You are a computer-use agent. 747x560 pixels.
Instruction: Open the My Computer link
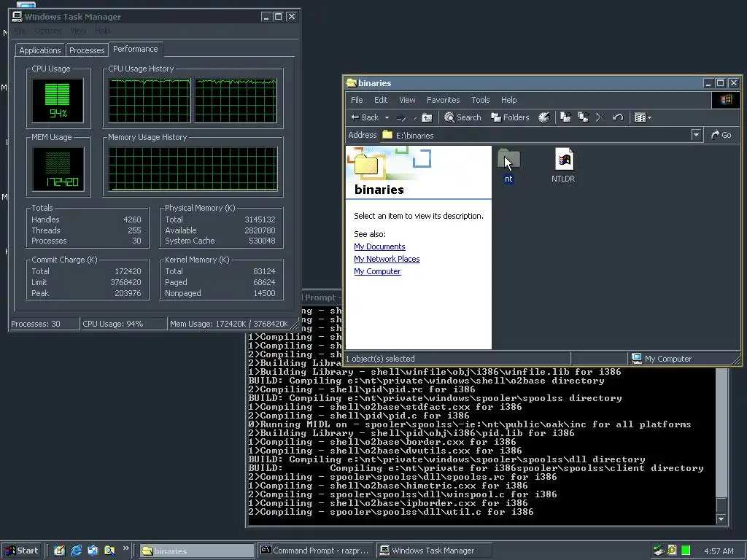[377, 271]
